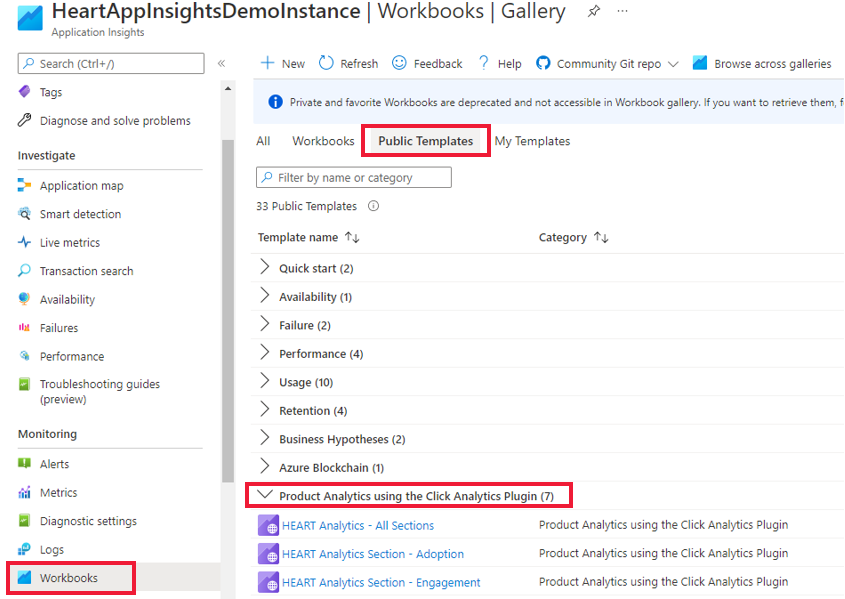Screen dimensions: 845x599
Task: Expand the Usage (10) group
Action: click(x=264, y=381)
